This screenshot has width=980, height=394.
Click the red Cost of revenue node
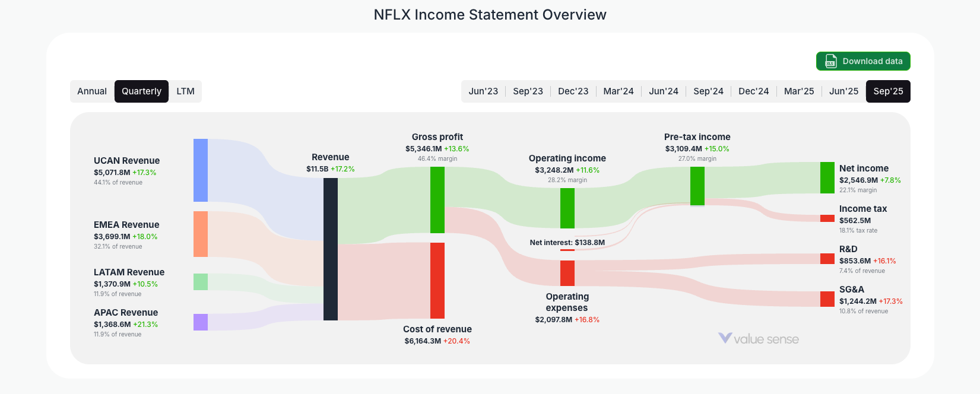point(437,279)
